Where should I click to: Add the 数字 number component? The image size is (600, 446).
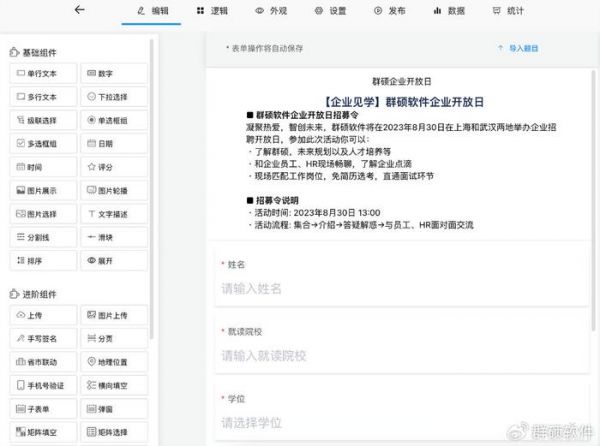click(114, 74)
